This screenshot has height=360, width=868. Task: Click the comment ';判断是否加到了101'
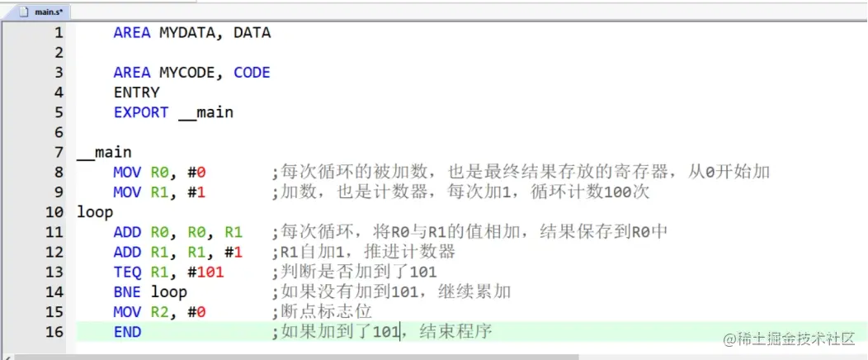click(354, 272)
